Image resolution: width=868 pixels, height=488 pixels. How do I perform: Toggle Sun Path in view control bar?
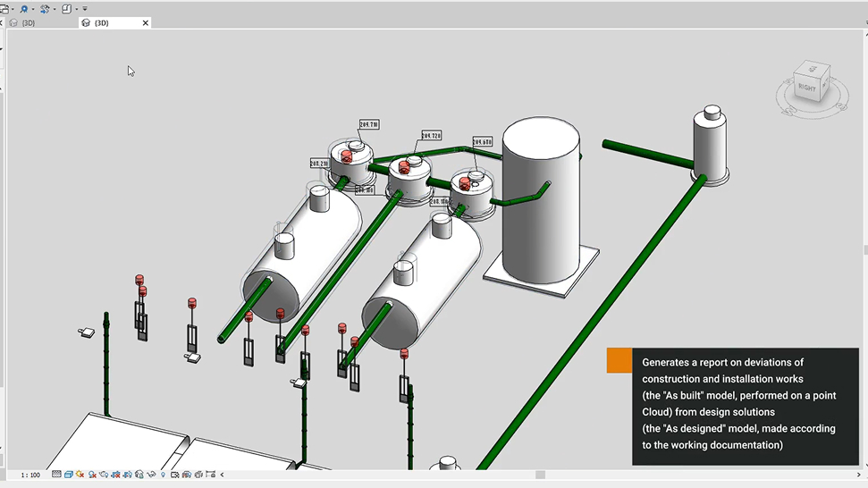click(80, 475)
